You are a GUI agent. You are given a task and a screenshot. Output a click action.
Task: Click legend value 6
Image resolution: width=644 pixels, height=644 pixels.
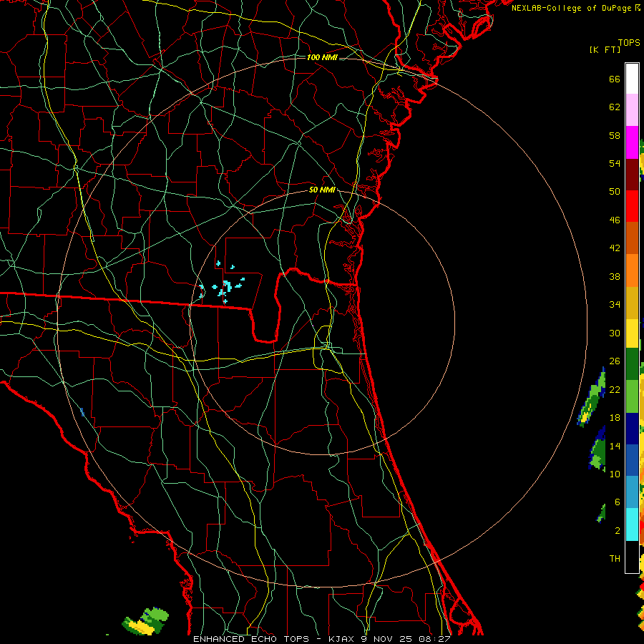pos(618,502)
